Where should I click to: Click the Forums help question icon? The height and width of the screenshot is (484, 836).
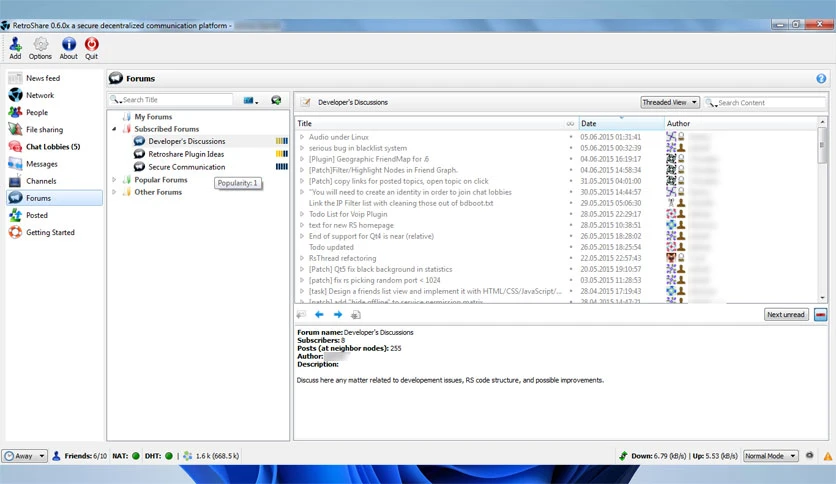pyautogui.click(x=821, y=78)
